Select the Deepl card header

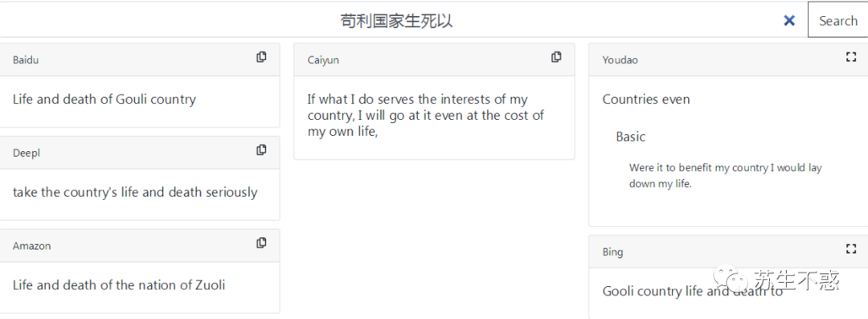click(140, 153)
